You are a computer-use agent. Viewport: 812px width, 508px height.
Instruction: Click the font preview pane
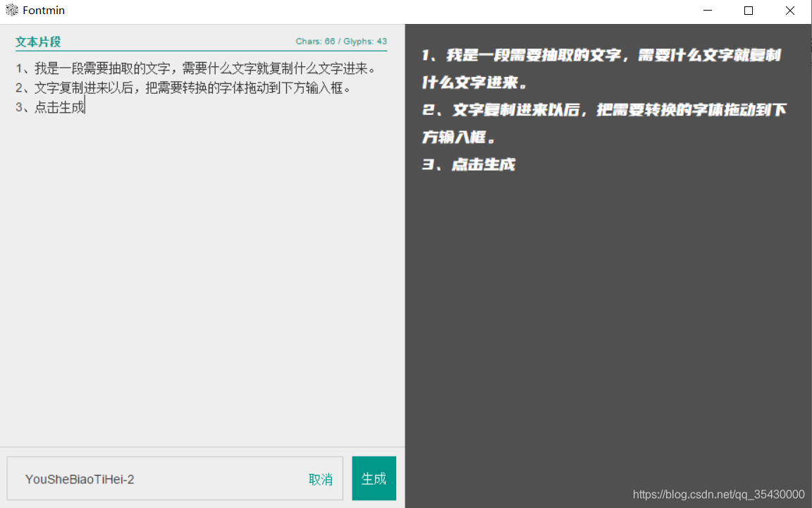point(606,317)
